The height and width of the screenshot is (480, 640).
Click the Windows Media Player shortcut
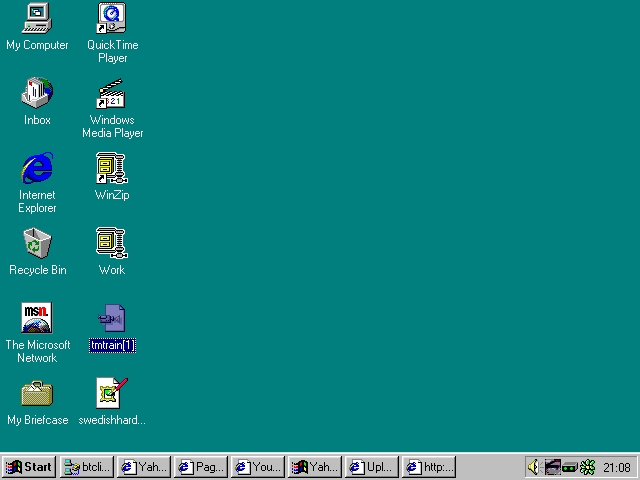pos(112,94)
